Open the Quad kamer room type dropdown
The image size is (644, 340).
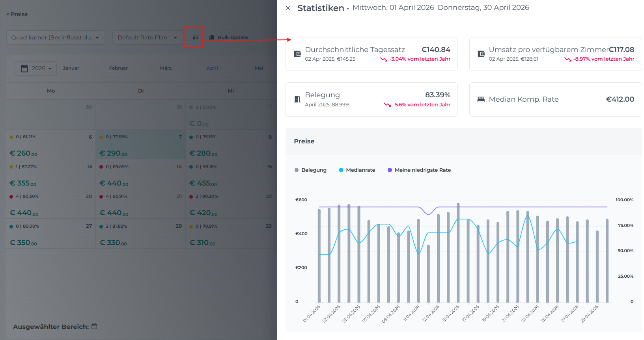pyautogui.click(x=55, y=37)
